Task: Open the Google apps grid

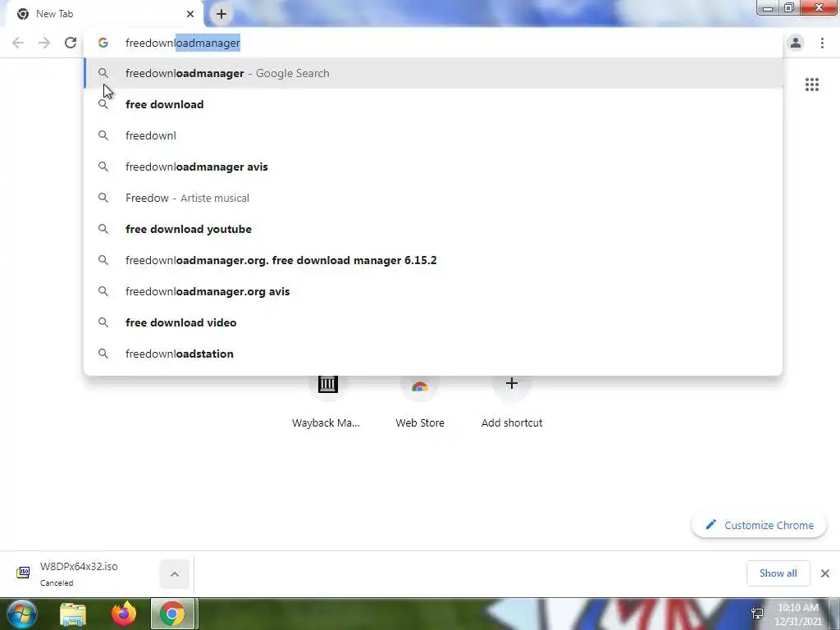Action: [x=811, y=84]
